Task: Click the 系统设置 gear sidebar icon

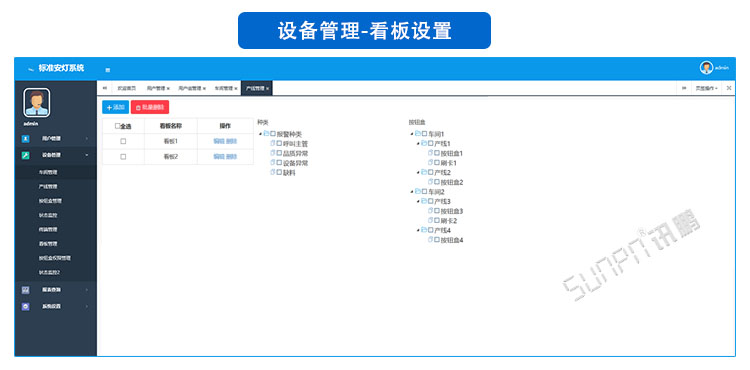Action: tap(26, 306)
